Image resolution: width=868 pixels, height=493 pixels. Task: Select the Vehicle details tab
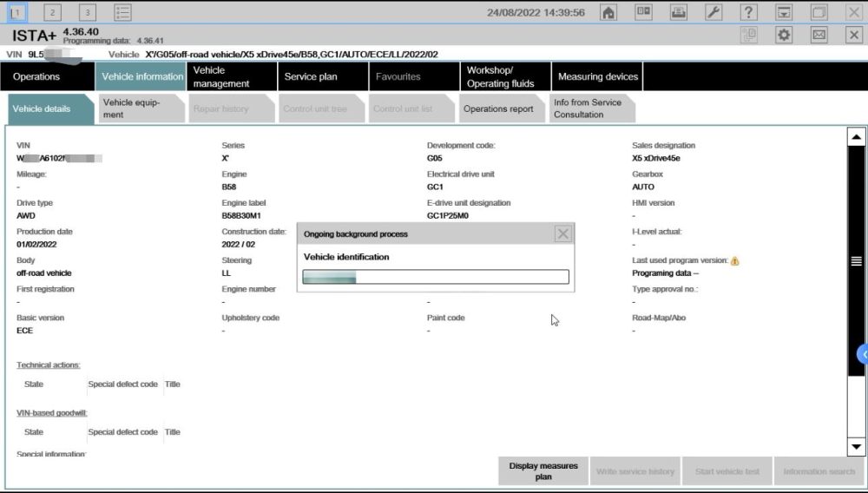(49, 109)
